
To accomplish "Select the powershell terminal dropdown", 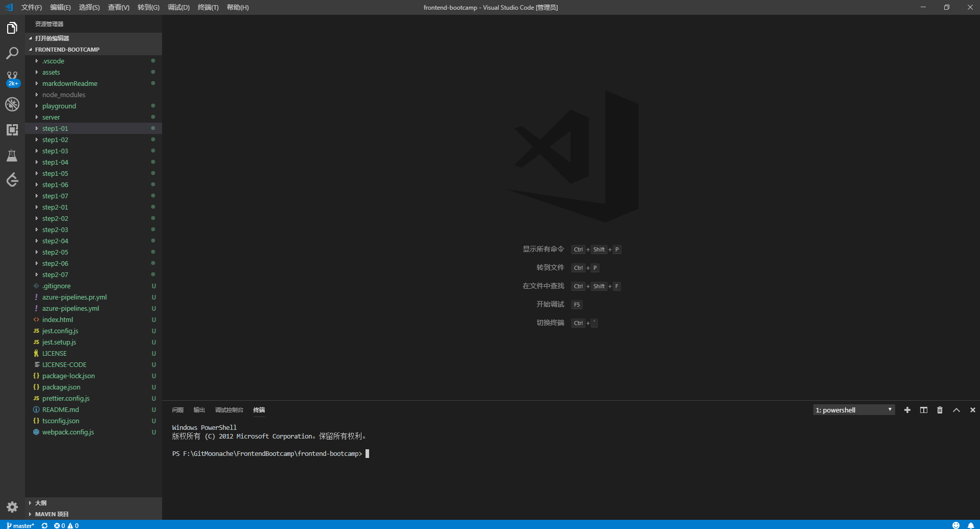I will pos(854,410).
